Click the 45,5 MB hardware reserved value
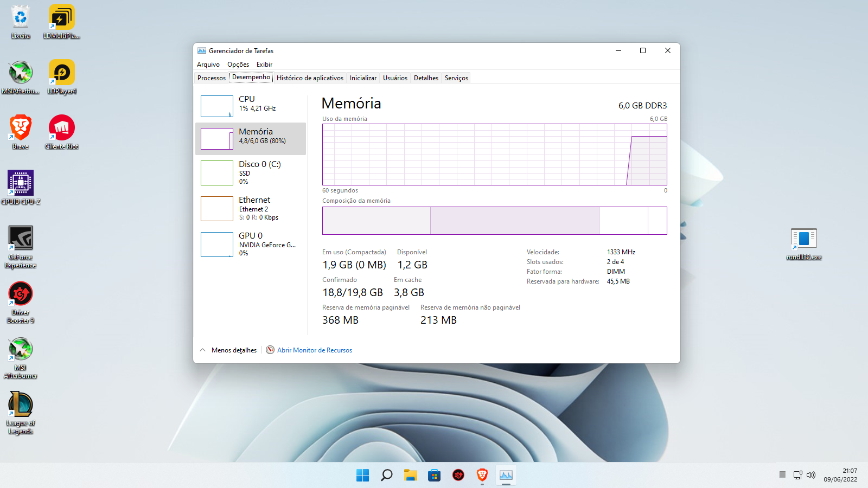The height and width of the screenshot is (488, 868). point(618,281)
